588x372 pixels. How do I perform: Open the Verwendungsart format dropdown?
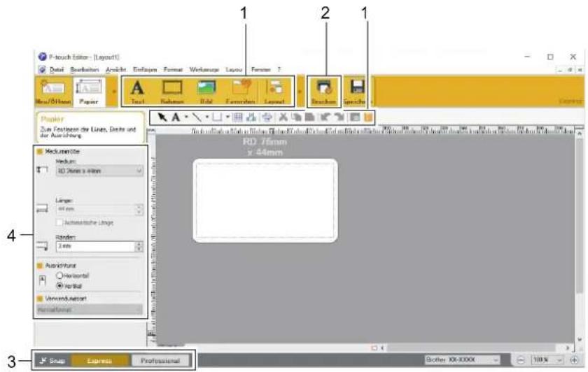point(90,310)
